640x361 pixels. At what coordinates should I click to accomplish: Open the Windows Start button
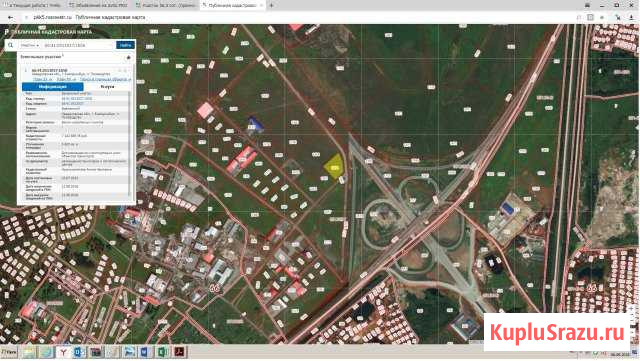8,352
